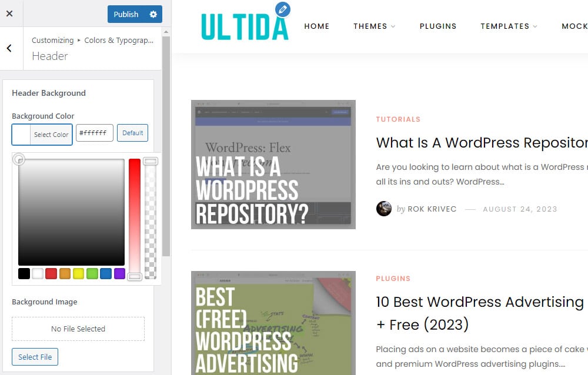Screen dimensions: 588x375
Task: Open the What Is A WordPress Repository post title
Action: click(482, 142)
